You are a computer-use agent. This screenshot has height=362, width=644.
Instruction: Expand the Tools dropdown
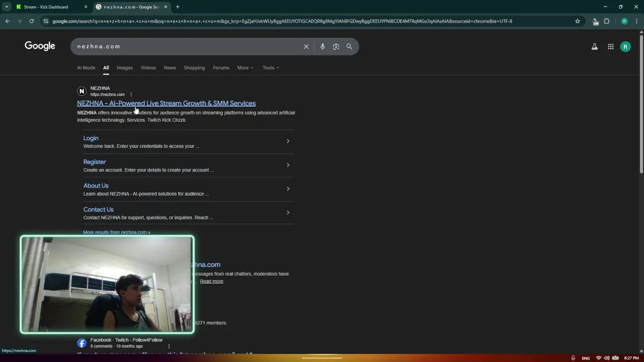[x=271, y=68]
